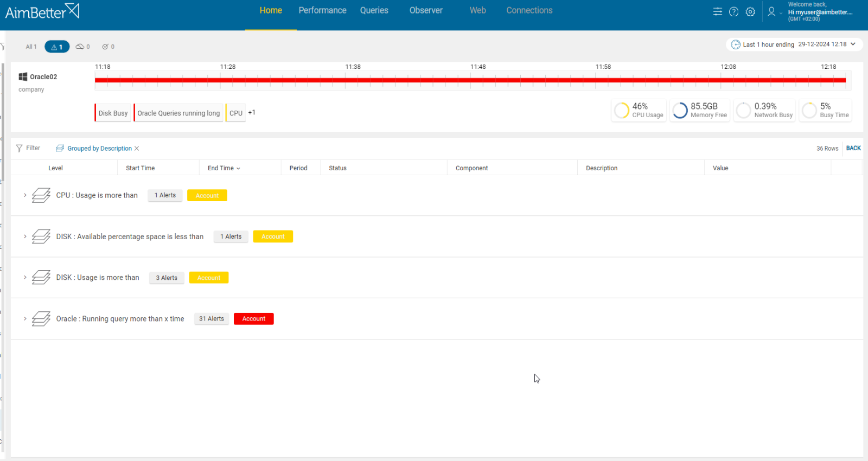
Task: Sort by End Time column
Action: (x=224, y=168)
